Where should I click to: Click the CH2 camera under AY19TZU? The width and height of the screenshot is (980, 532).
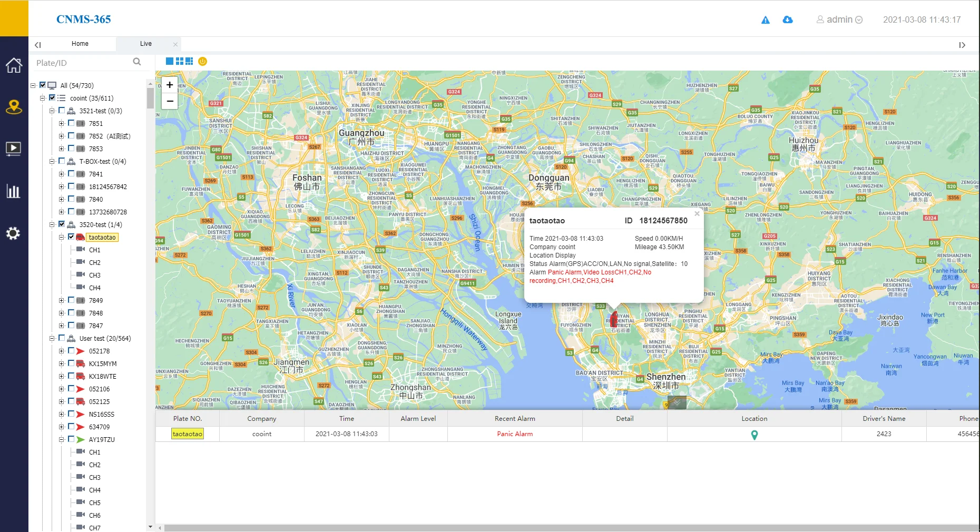95,465
